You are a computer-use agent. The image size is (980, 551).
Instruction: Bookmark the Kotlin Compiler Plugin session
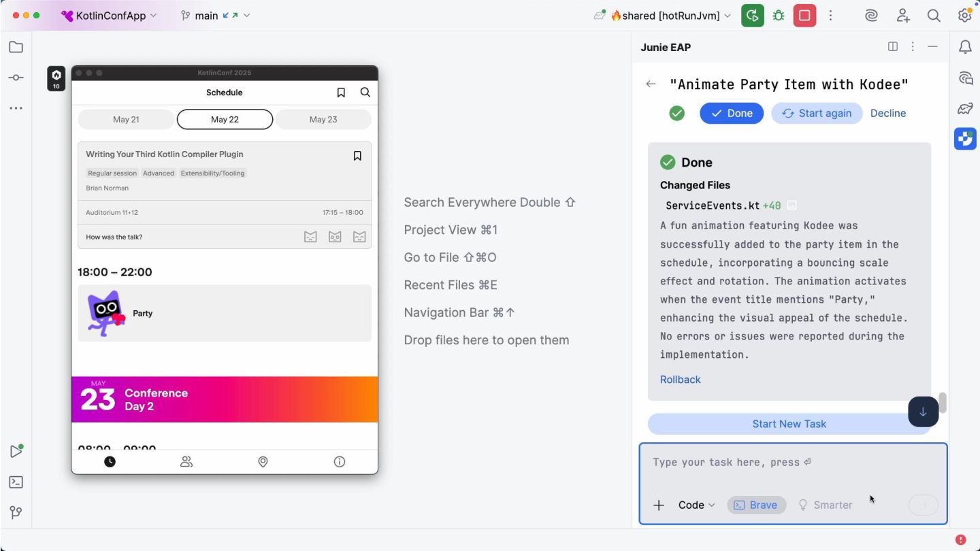click(x=357, y=156)
